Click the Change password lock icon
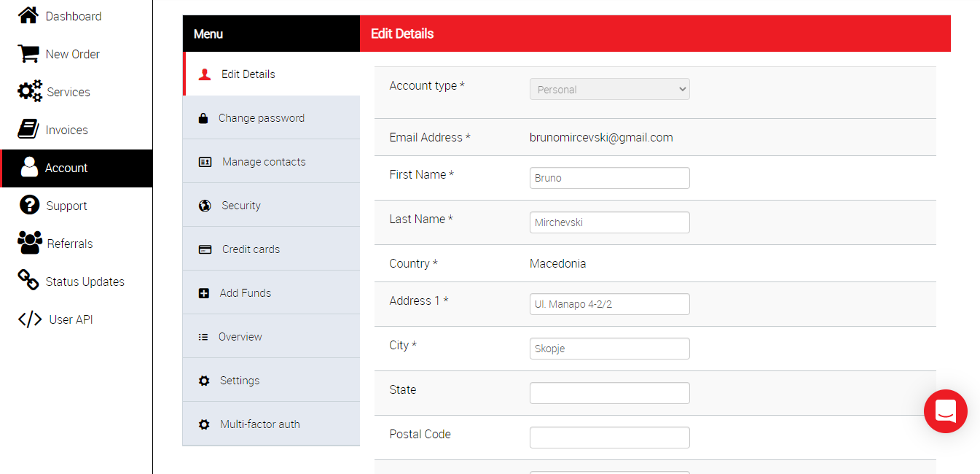The image size is (980, 474). (203, 118)
